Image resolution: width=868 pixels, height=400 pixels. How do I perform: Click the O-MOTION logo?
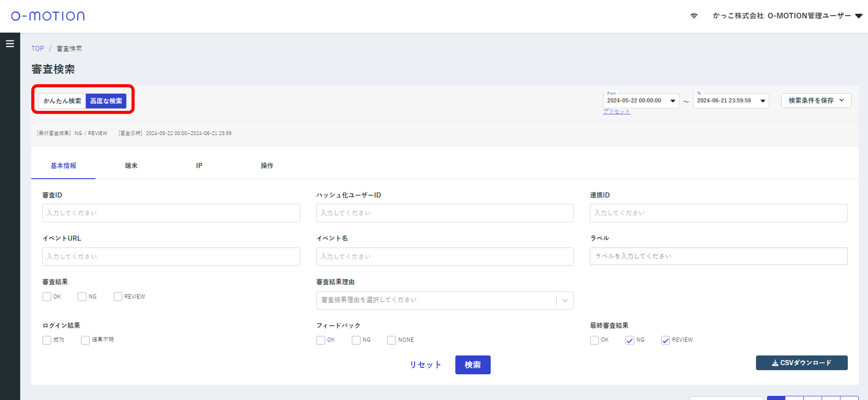pyautogui.click(x=48, y=16)
